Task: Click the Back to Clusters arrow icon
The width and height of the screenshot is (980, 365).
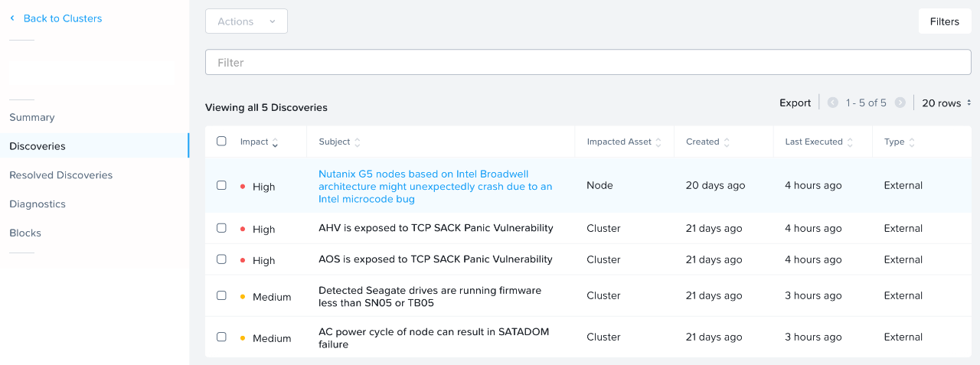Action: (12, 18)
